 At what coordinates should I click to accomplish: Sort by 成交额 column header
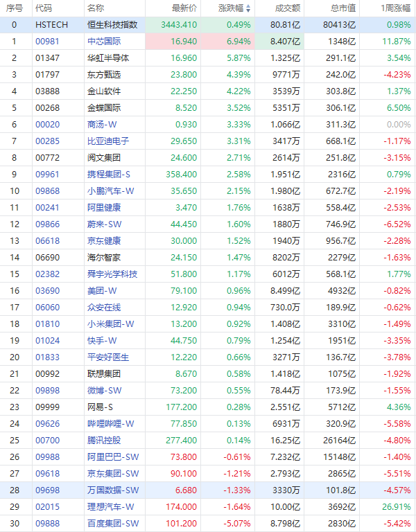(288, 8)
